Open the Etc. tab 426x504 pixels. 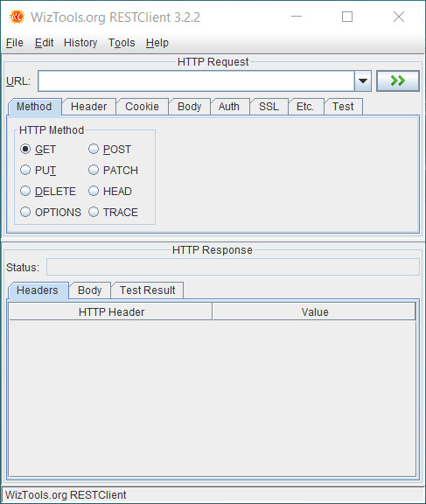[305, 107]
